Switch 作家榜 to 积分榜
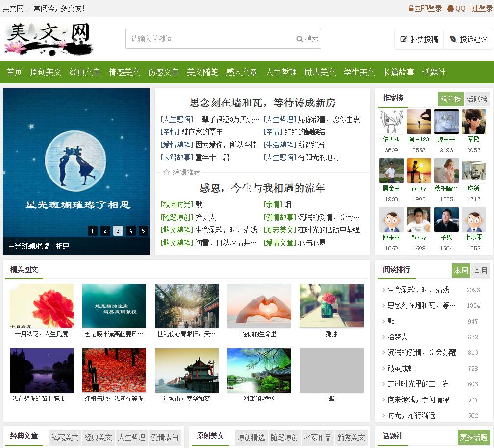This screenshot has height=448, width=494. (450, 99)
